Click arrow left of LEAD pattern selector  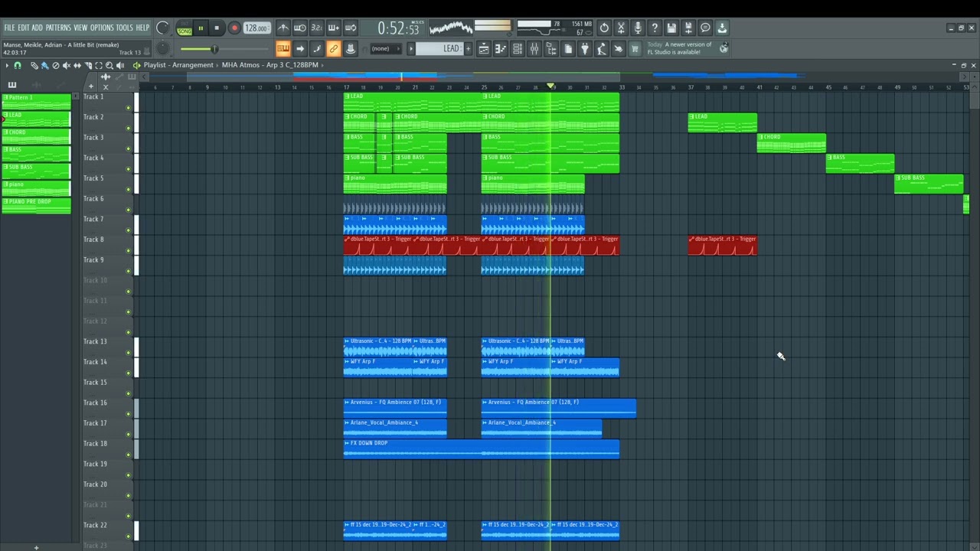pyautogui.click(x=411, y=49)
